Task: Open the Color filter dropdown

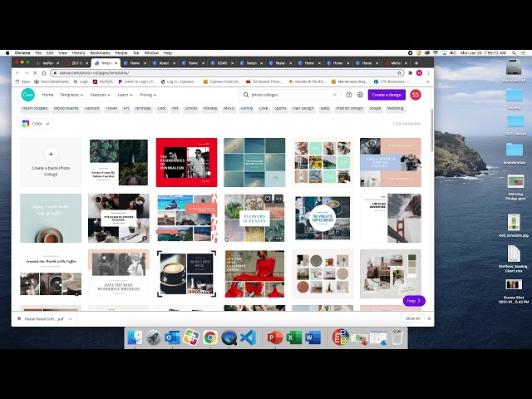Action: pyautogui.click(x=37, y=124)
